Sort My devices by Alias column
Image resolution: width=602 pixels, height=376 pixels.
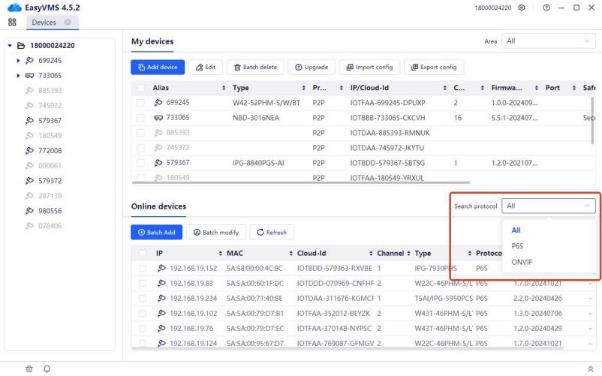(223, 88)
